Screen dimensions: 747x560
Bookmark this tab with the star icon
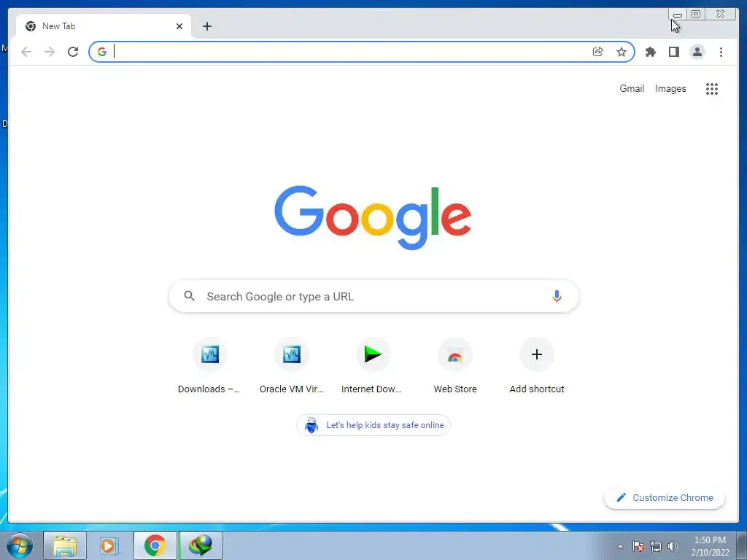tap(622, 52)
